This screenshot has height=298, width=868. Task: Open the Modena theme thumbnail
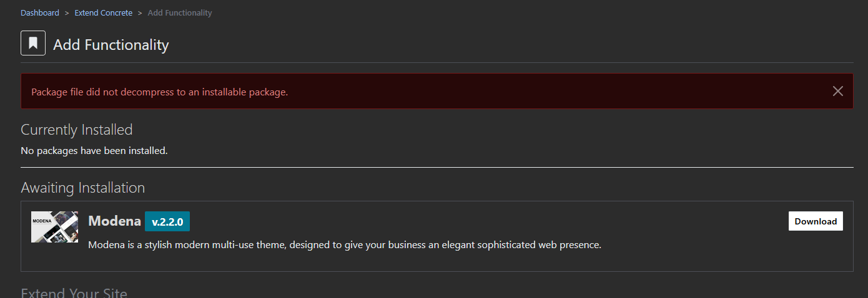click(x=54, y=227)
